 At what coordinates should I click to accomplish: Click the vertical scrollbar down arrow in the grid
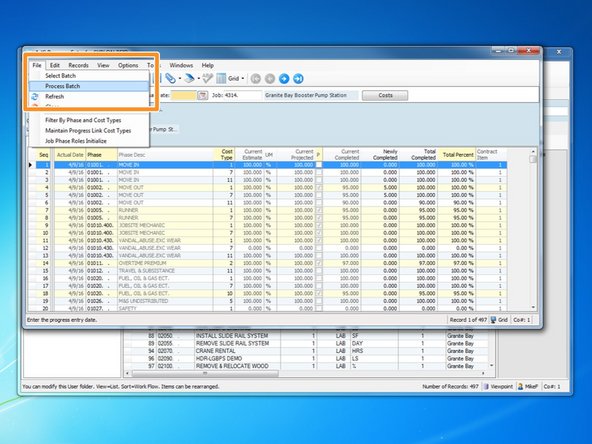point(533,308)
